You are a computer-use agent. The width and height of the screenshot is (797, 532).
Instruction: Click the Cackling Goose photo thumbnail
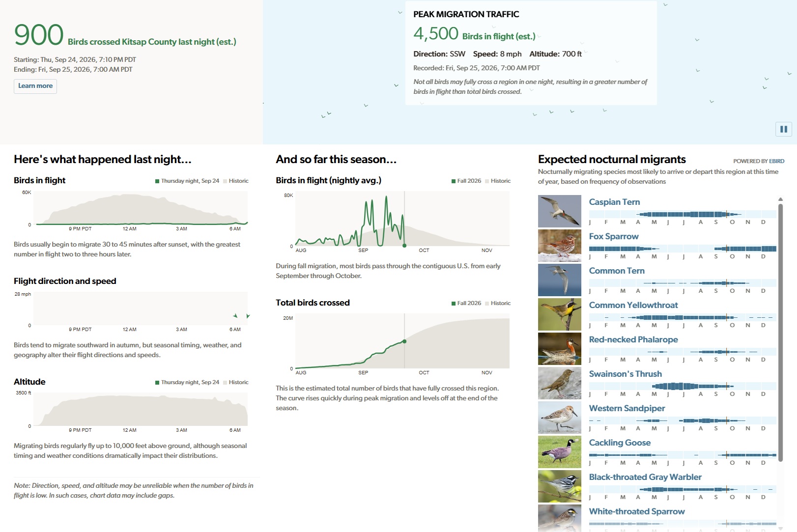[560, 452]
